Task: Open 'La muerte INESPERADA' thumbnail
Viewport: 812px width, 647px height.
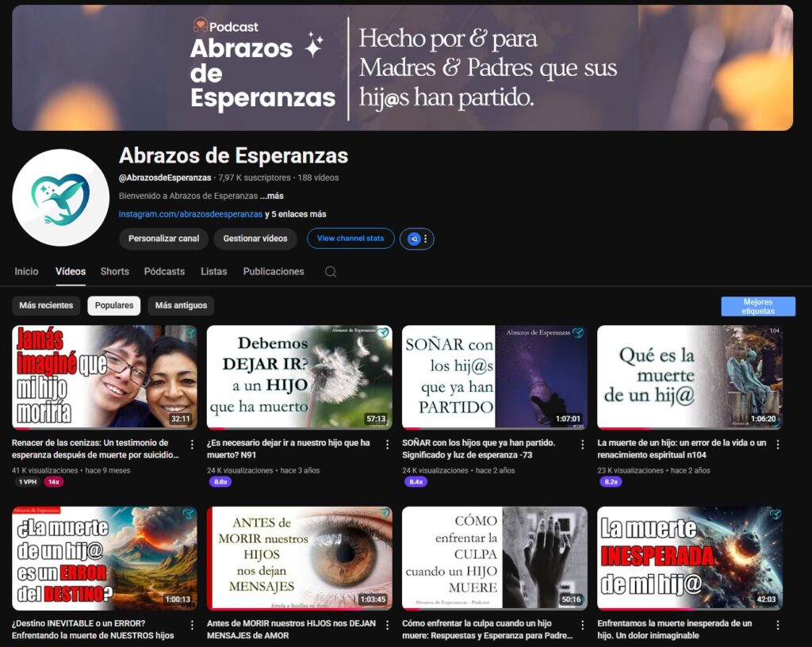Action: tap(690, 558)
